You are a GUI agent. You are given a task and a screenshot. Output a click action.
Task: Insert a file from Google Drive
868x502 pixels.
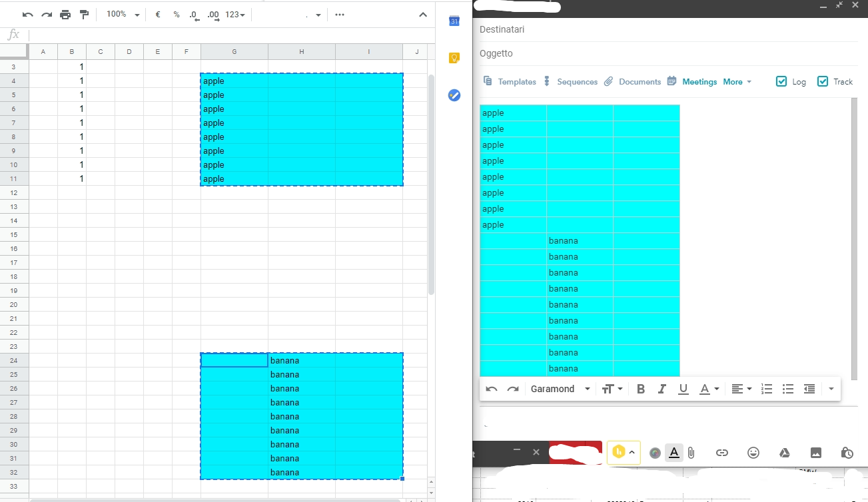point(784,453)
